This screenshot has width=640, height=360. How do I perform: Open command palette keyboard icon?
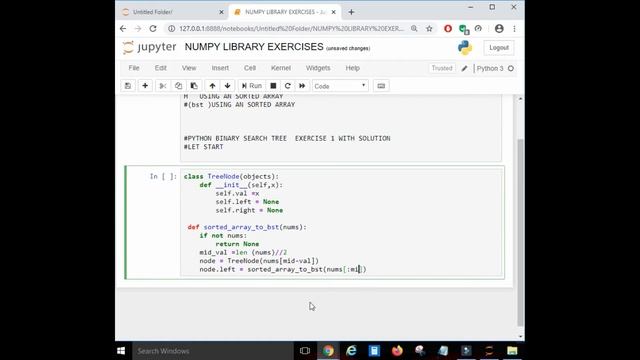(x=381, y=86)
